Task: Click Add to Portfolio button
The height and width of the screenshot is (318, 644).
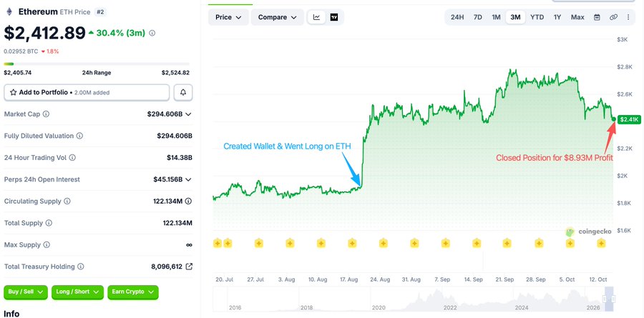Action: click(87, 92)
